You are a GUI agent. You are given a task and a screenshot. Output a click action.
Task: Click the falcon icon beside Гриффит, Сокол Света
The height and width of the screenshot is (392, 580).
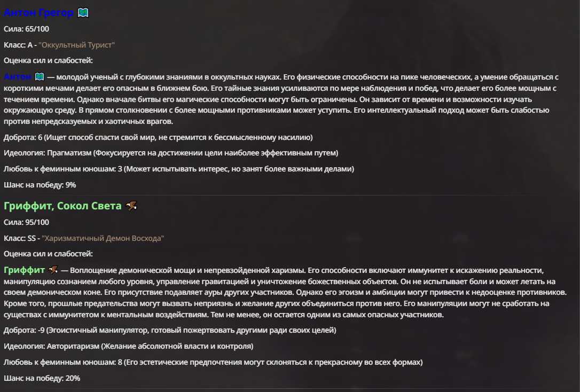click(x=131, y=206)
